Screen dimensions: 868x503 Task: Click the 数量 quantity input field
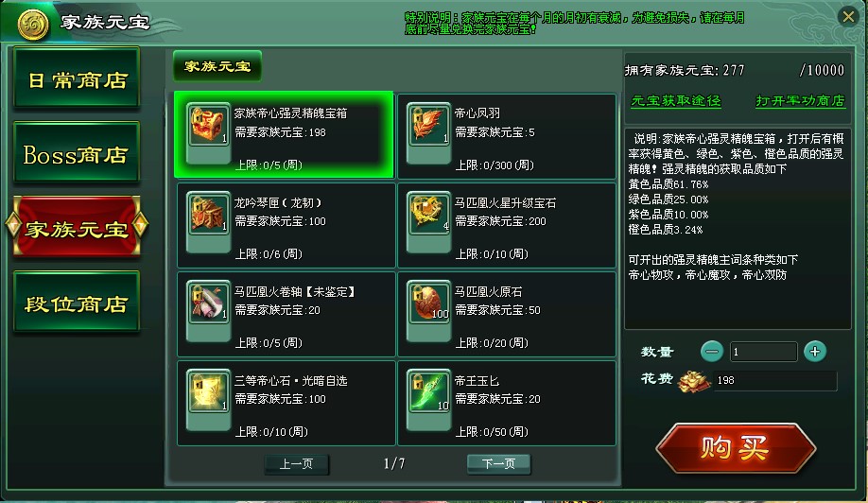[x=763, y=352]
